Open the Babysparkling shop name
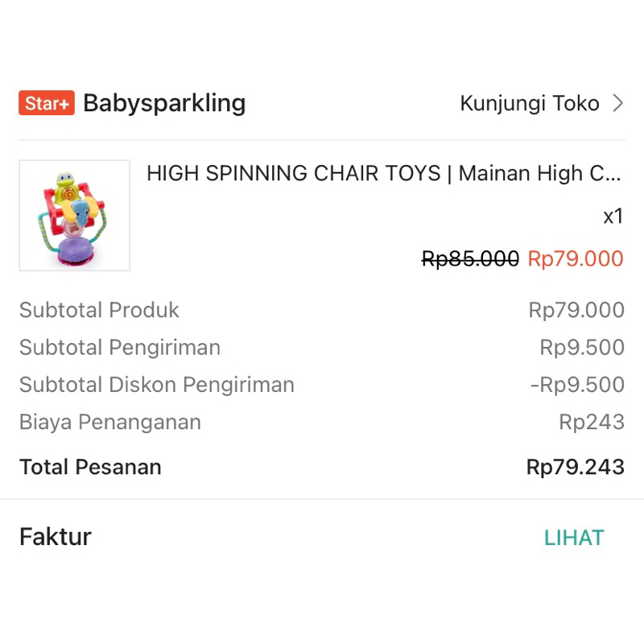644x644 pixels. [164, 104]
